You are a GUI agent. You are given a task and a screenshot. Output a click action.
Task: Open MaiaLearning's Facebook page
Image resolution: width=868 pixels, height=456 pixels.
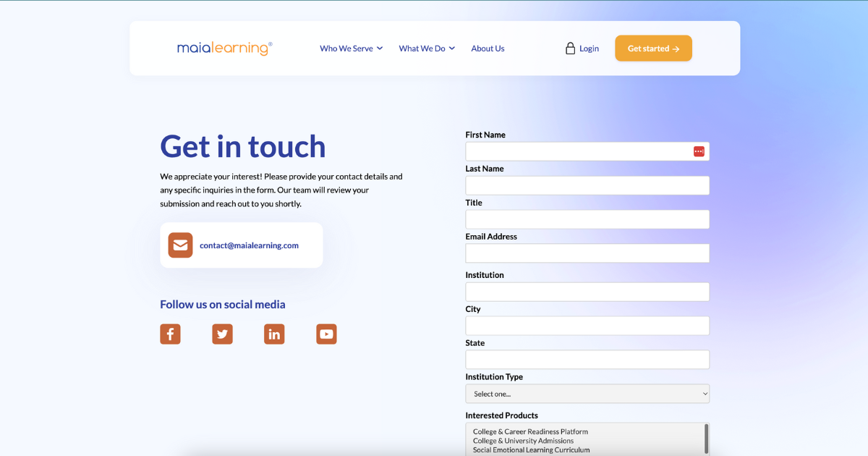(x=170, y=334)
